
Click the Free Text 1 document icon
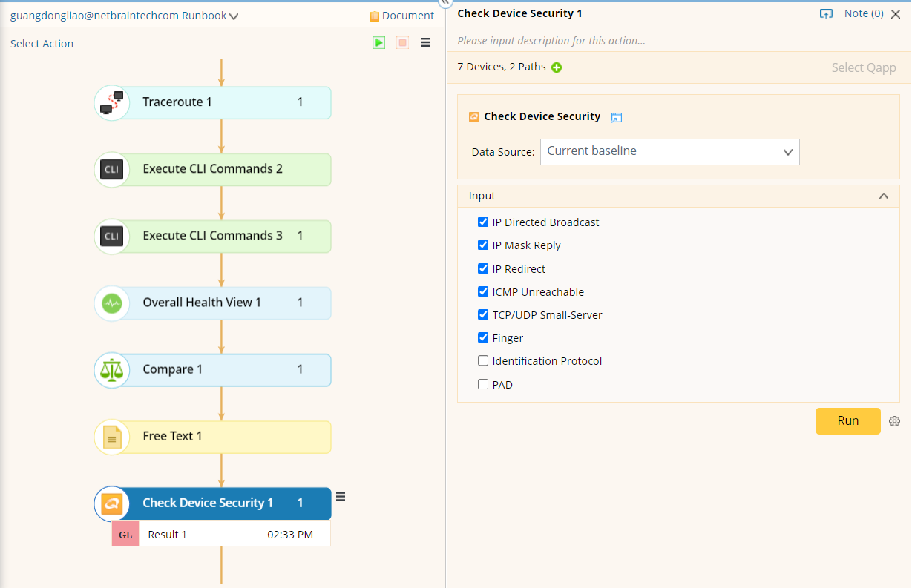tap(111, 437)
